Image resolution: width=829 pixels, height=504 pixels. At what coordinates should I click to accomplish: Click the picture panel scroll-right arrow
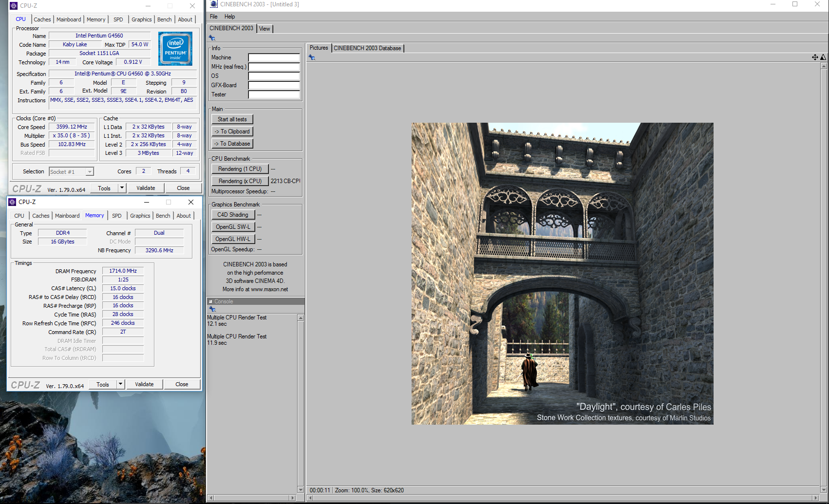(x=816, y=498)
